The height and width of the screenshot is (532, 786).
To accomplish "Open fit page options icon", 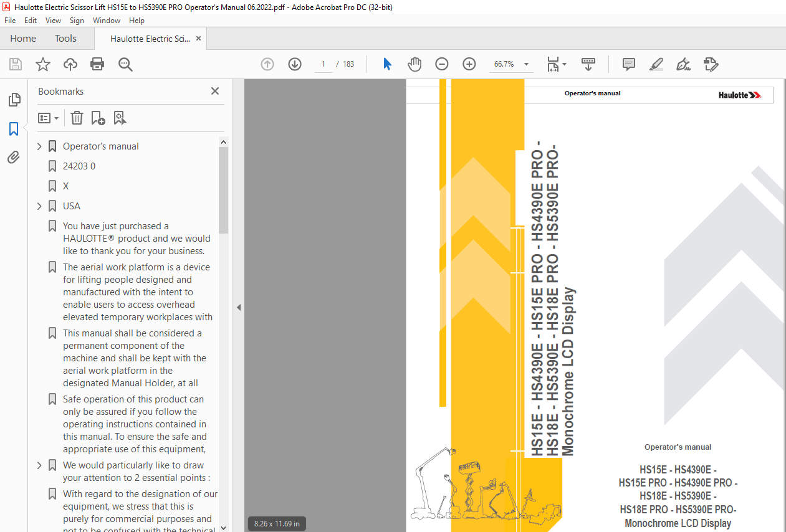I will tap(556, 64).
